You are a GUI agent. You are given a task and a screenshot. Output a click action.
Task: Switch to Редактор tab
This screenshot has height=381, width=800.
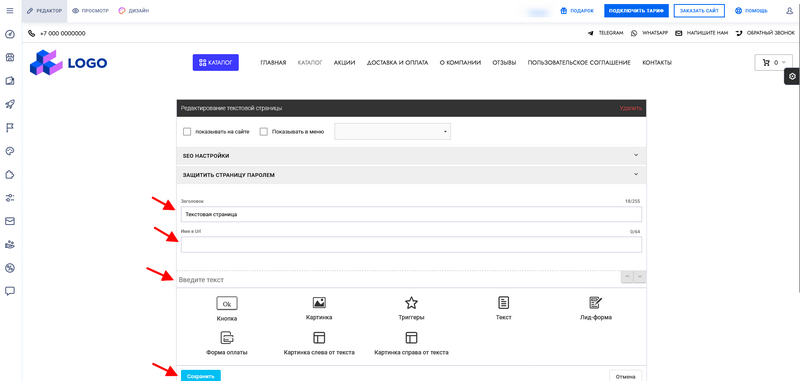(44, 11)
